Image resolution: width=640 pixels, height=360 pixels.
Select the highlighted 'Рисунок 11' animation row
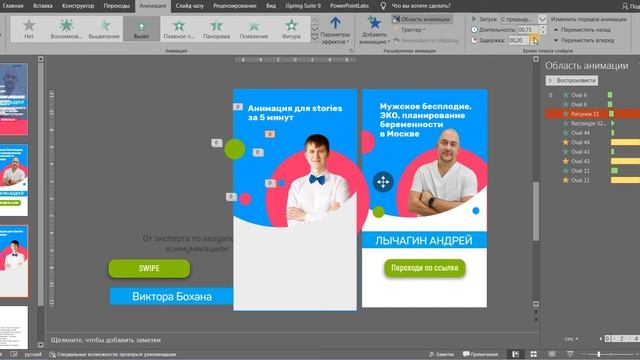click(x=592, y=114)
